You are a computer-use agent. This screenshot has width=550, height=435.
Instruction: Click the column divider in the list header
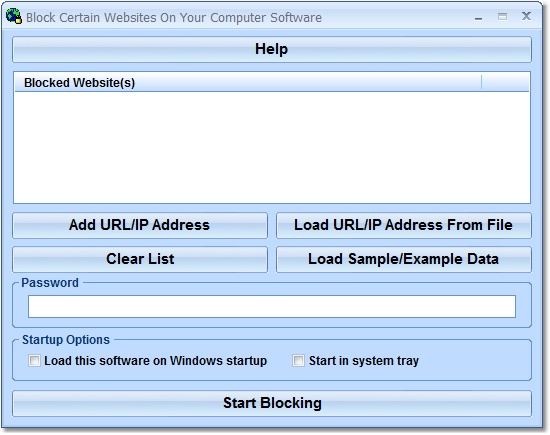[x=482, y=83]
